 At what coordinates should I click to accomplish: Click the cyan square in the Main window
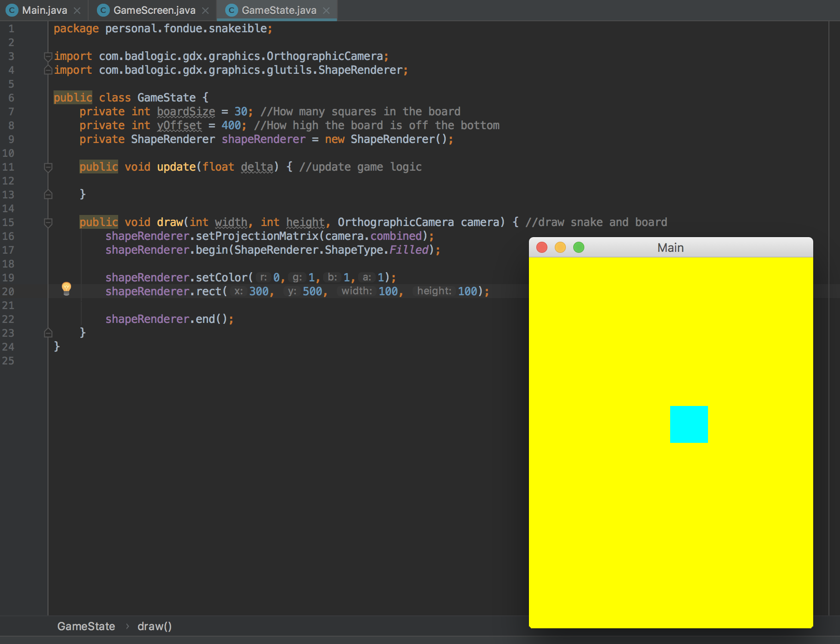tap(689, 424)
